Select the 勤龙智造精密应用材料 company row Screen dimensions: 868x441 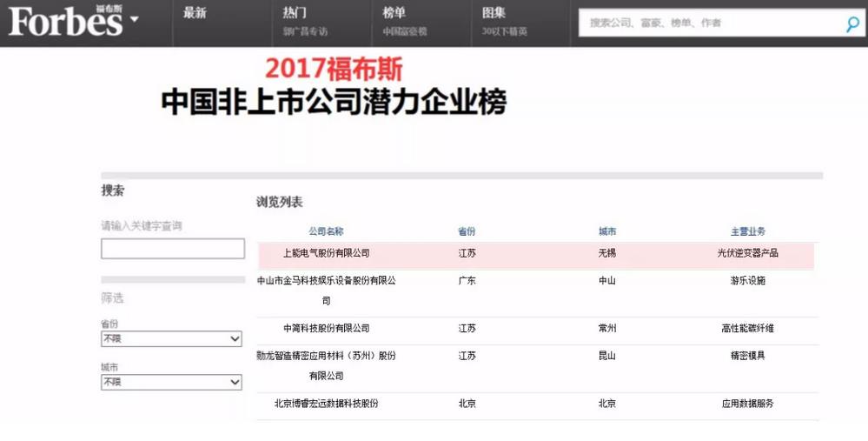click(x=326, y=356)
